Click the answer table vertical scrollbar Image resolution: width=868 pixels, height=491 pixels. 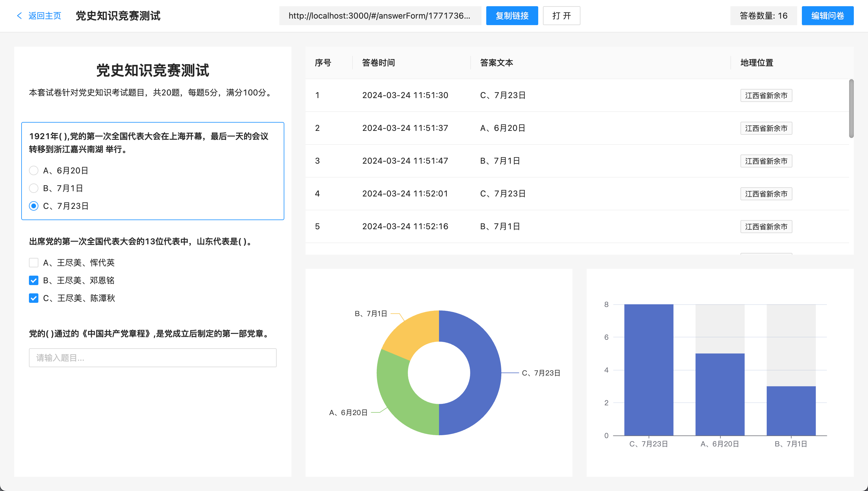click(851, 109)
